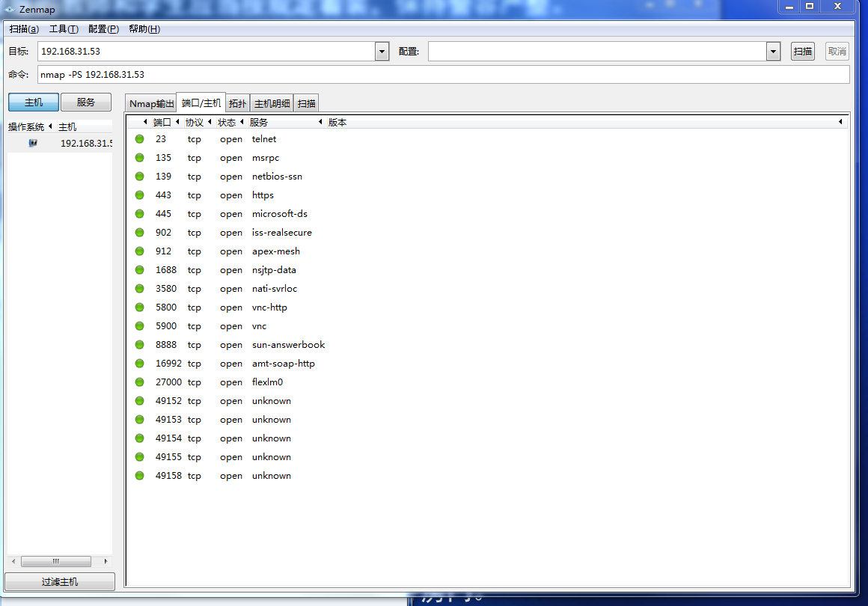
Task: Click the green icon for port 49158
Action: pyautogui.click(x=139, y=475)
